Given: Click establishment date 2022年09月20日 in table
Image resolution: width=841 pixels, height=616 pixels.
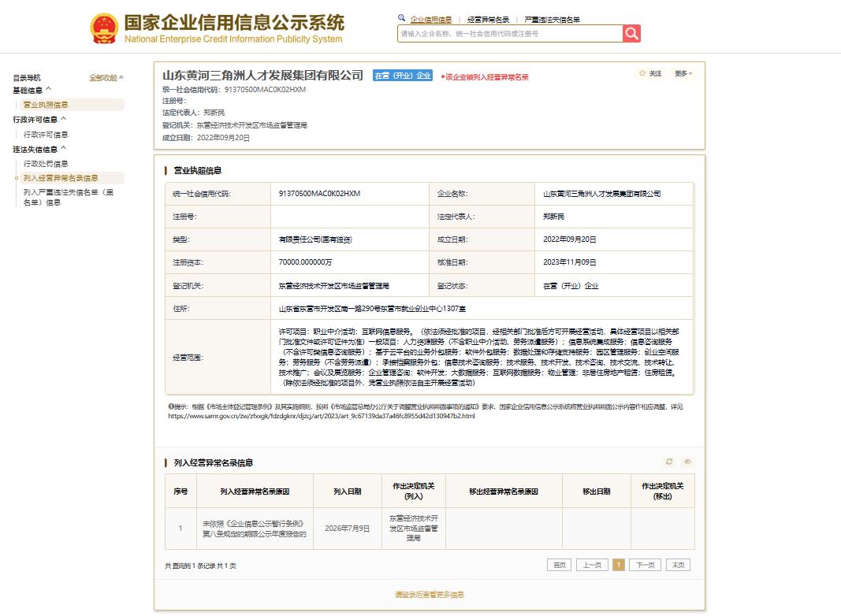Looking at the screenshot, I should [x=570, y=239].
